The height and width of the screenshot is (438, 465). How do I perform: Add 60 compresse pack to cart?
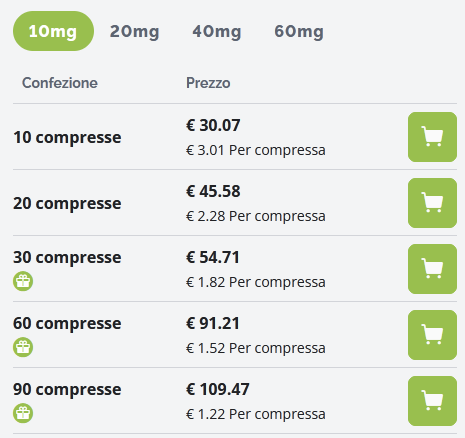point(432,335)
